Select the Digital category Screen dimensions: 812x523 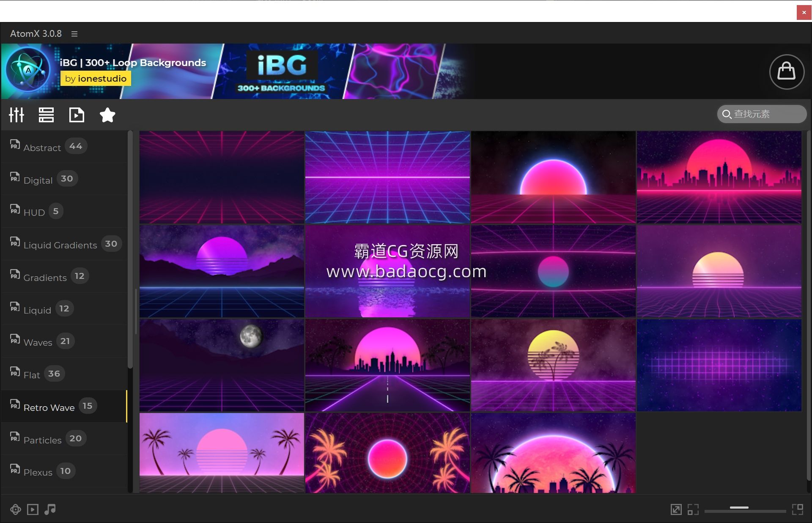click(64, 179)
